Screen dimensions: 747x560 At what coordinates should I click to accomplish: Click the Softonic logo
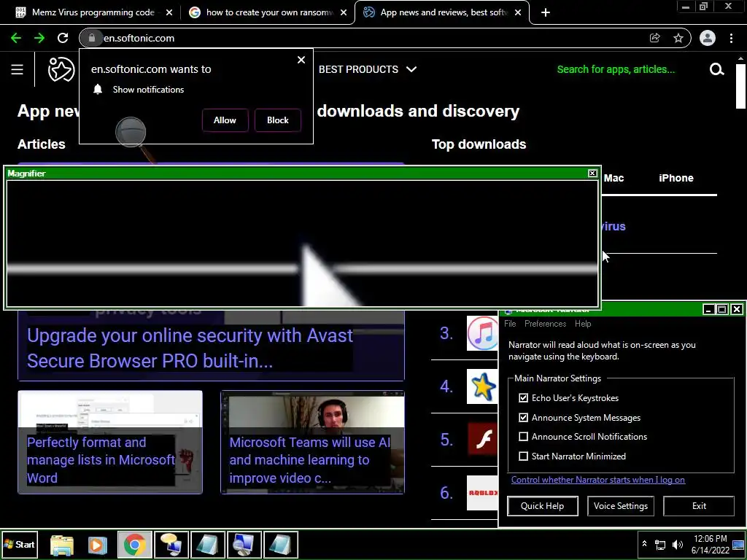coord(61,69)
